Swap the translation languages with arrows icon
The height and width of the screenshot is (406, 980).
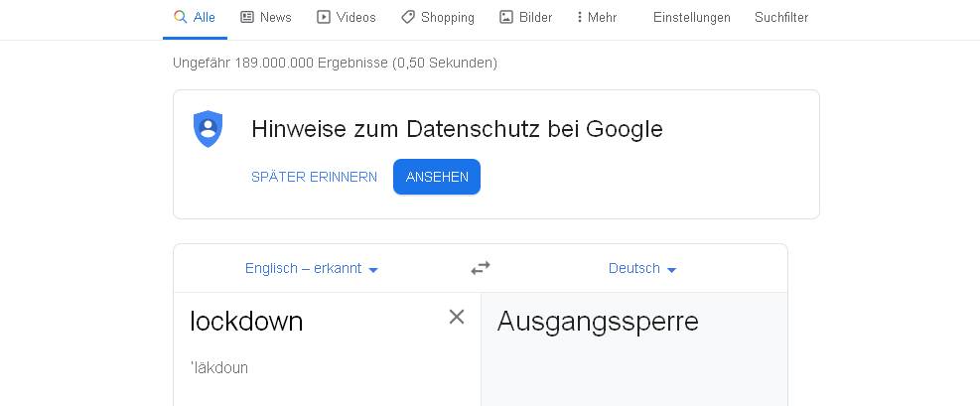click(480, 268)
